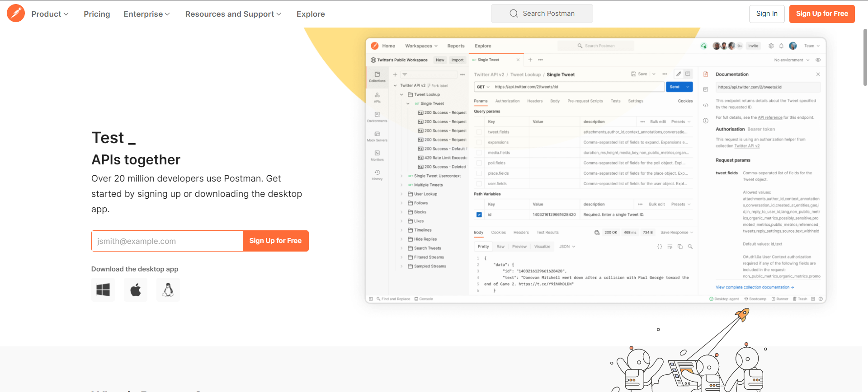This screenshot has height=392, width=868.
Task: Go to the Pricing page
Action: 97,14
